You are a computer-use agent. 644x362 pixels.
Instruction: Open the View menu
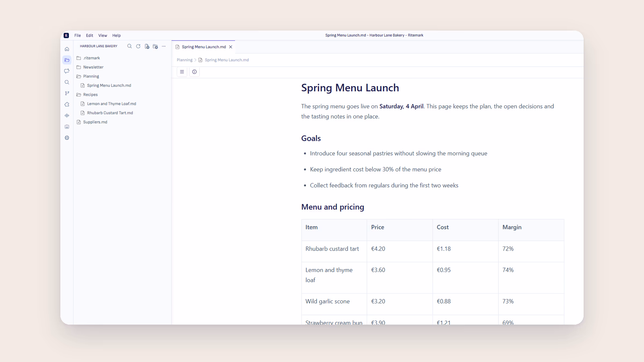pos(103,35)
